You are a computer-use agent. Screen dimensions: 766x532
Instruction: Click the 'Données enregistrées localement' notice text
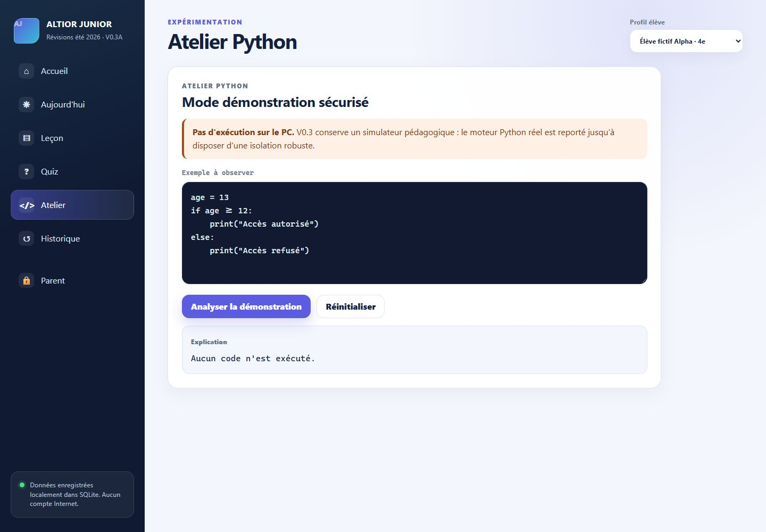pyautogui.click(x=75, y=494)
